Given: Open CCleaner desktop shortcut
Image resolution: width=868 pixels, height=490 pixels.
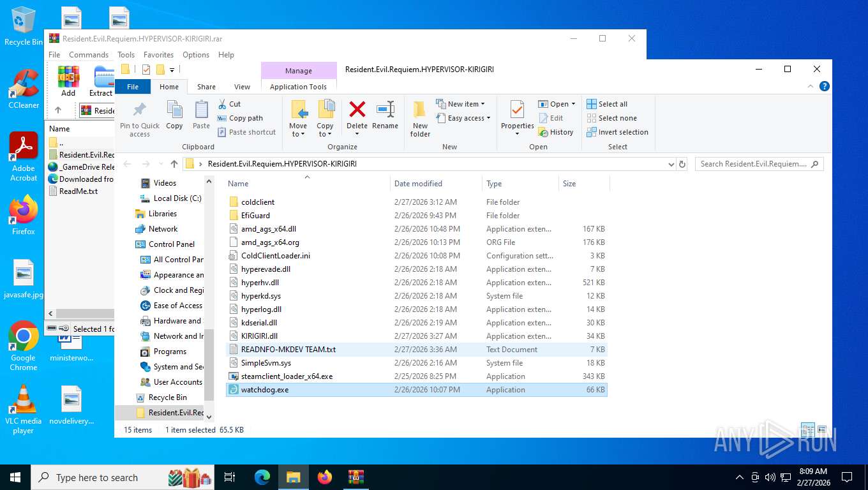Looking at the screenshot, I should coord(24,89).
